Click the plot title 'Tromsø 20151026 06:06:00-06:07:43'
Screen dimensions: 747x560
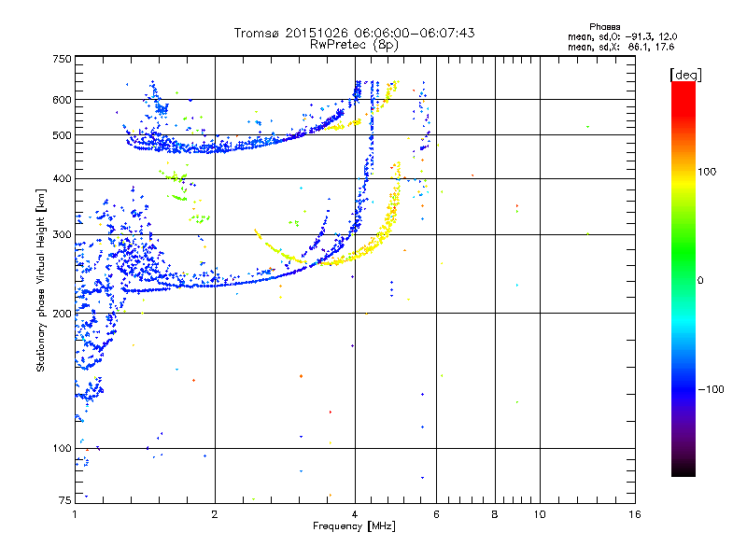[x=354, y=33]
